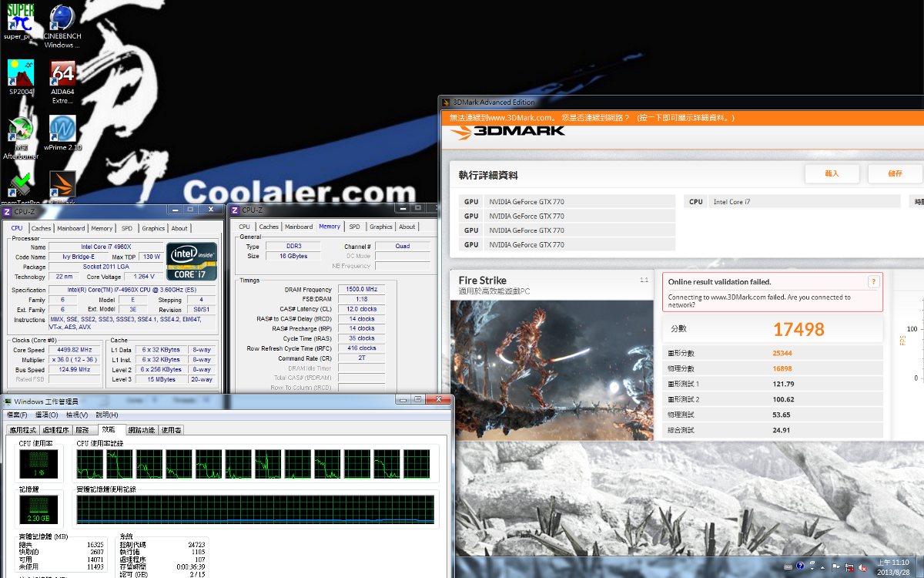The image size is (924, 578).
Task: Click the 3DMark Advanced Edition title bar icon
Action: (446, 102)
